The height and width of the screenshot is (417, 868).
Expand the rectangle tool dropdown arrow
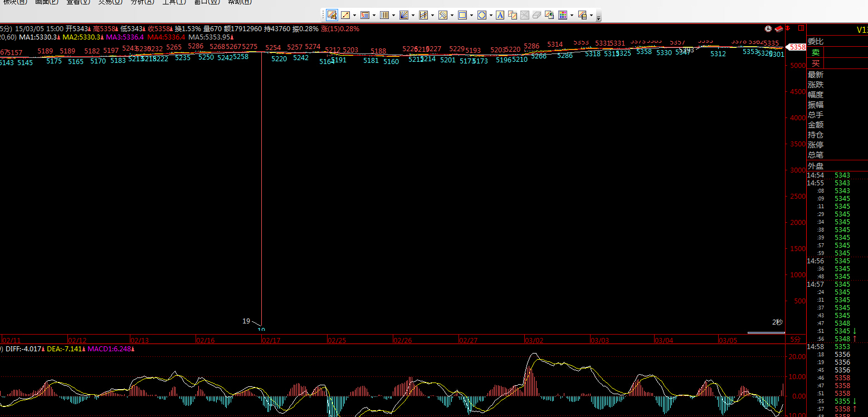[x=471, y=16]
